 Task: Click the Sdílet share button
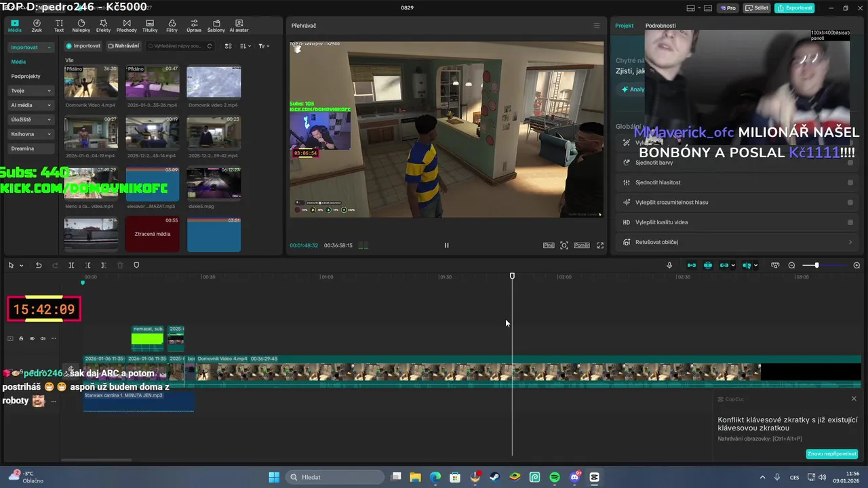click(757, 8)
